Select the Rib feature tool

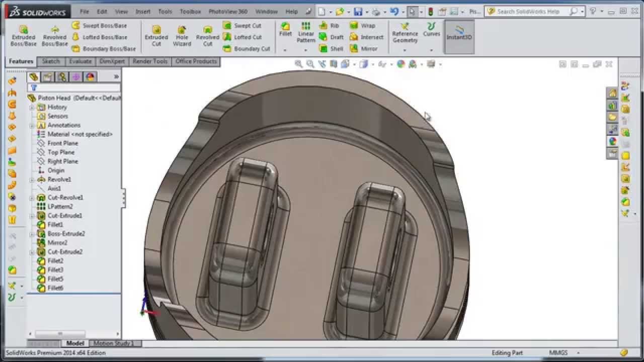point(330,26)
